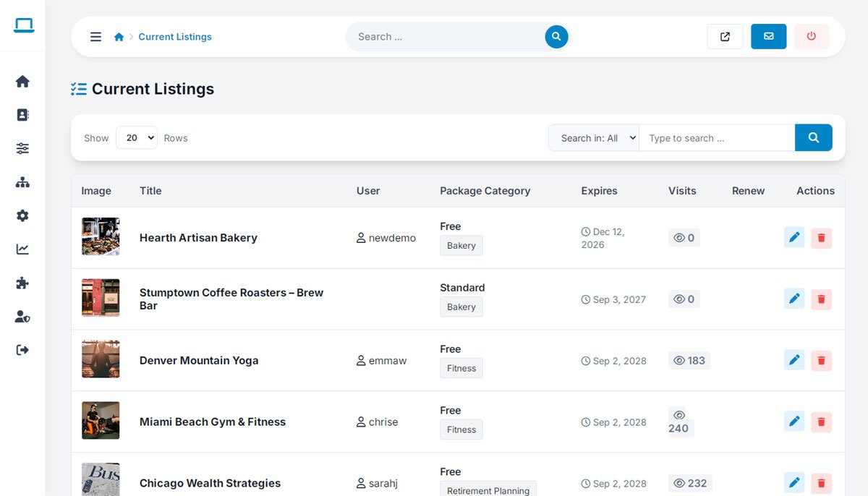The image size is (868, 496).
Task: Click the Denver Mountain Yoga thumbnail image
Action: pos(101,359)
